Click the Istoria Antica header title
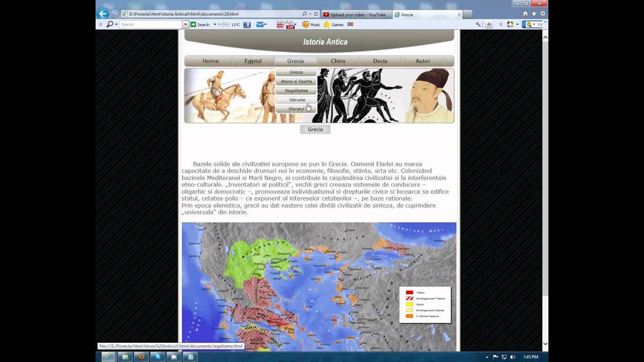The width and height of the screenshot is (644, 362). pos(325,42)
